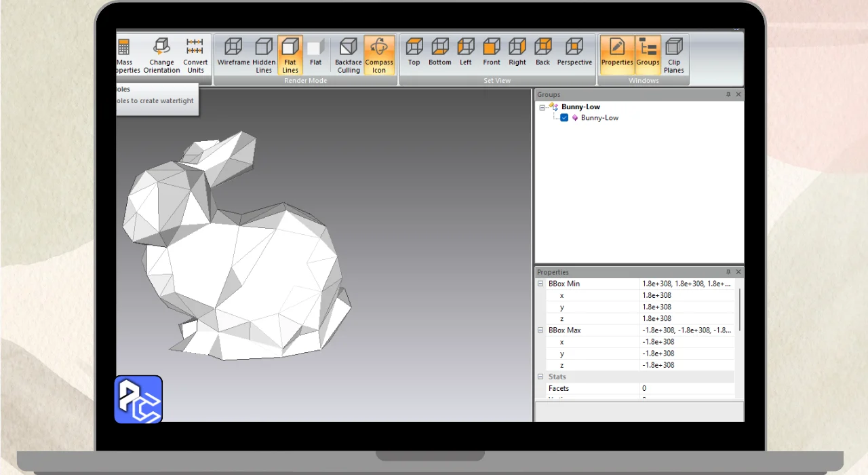
Task: Collapse the BBox Max property group
Action: (x=540, y=330)
